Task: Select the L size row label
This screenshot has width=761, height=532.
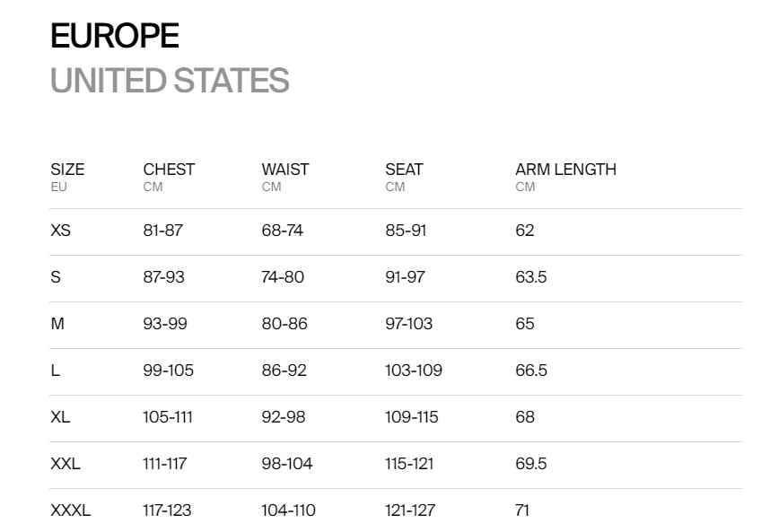Action: [x=56, y=371]
